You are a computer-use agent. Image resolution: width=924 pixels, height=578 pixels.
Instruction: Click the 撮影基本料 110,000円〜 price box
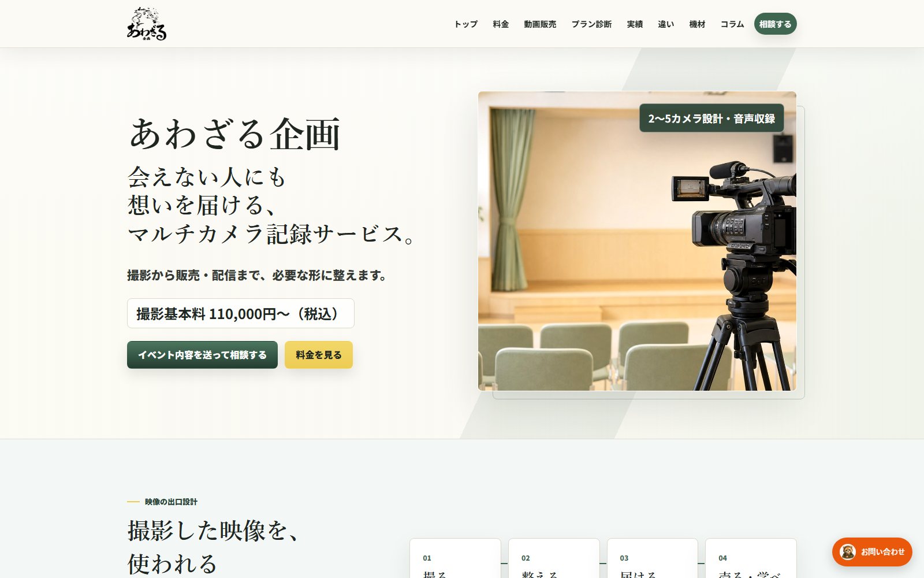pyautogui.click(x=240, y=313)
